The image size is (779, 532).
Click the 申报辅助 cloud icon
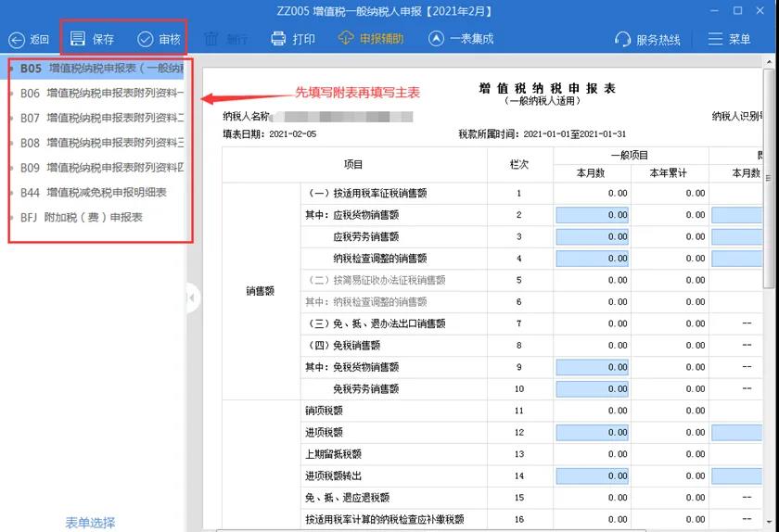coord(346,38)
